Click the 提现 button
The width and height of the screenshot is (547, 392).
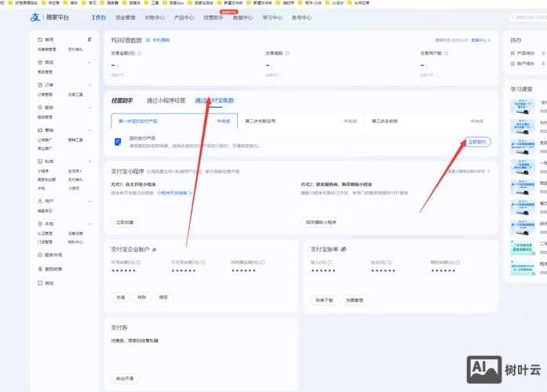[x=163, y=297]
